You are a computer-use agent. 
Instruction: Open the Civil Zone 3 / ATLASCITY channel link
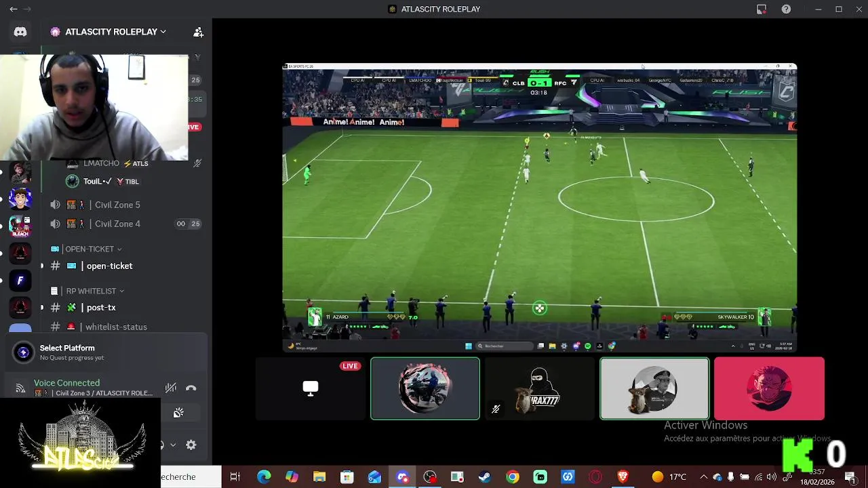click(x=94, y=393)
